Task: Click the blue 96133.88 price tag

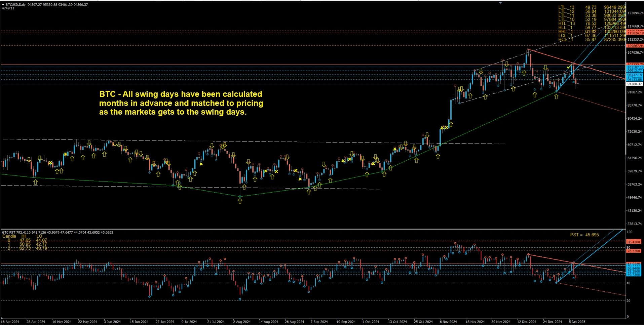Action: point(635,80)
